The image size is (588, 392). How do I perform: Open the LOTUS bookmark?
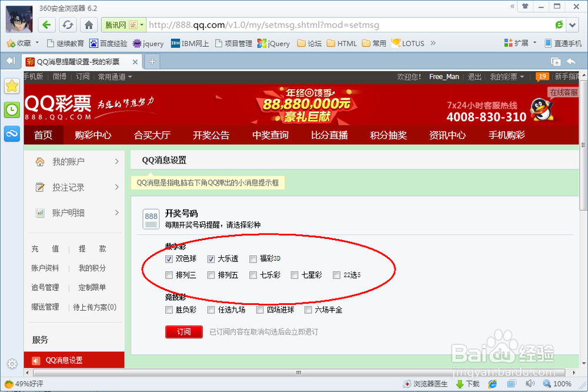point(407,44)
